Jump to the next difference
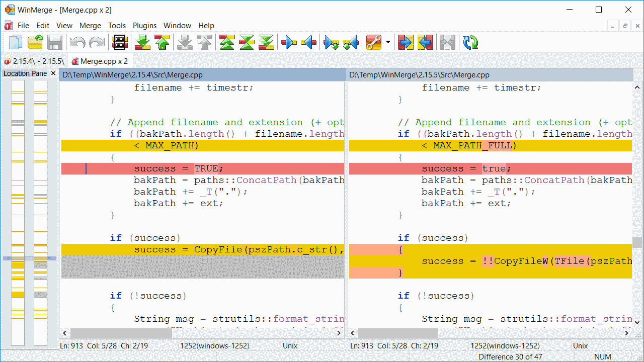 [142, 42]
